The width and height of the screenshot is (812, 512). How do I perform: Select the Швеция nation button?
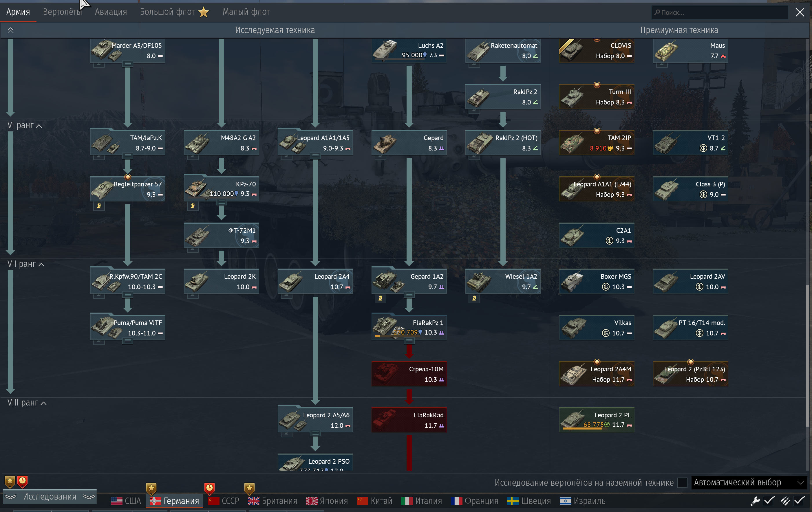click(x=529, y=501)
